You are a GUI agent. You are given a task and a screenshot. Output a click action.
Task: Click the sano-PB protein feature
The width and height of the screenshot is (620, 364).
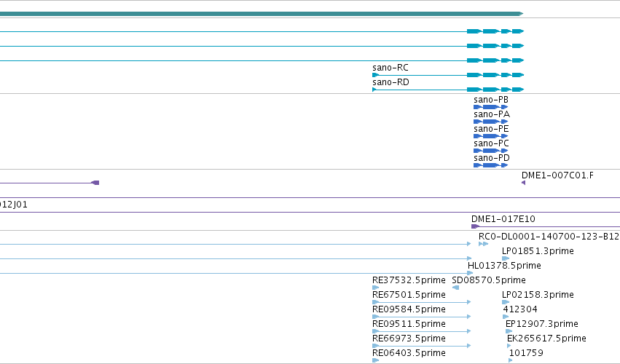[x=491, y=107]
